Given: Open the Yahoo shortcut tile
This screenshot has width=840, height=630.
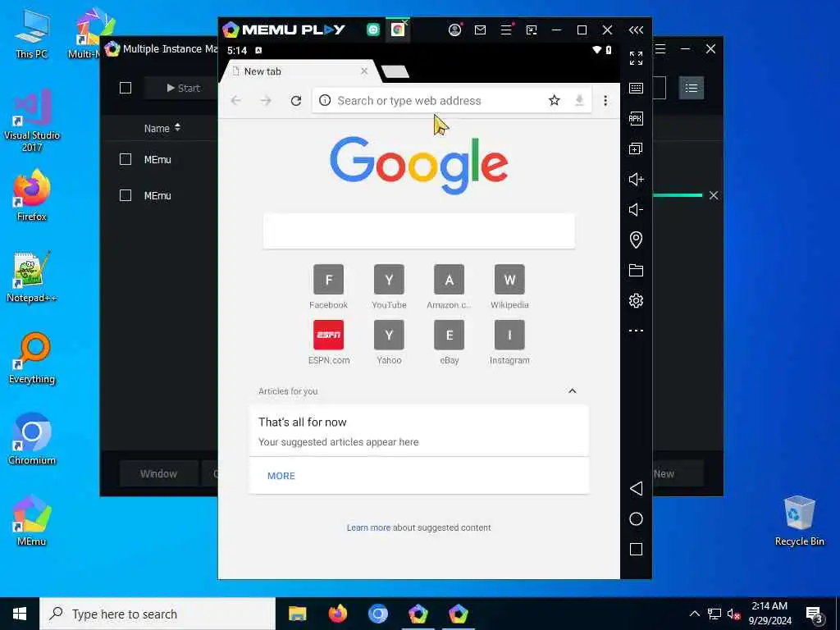Looking at the screenshot, I should pyautogui.click(x=389, y=342).
